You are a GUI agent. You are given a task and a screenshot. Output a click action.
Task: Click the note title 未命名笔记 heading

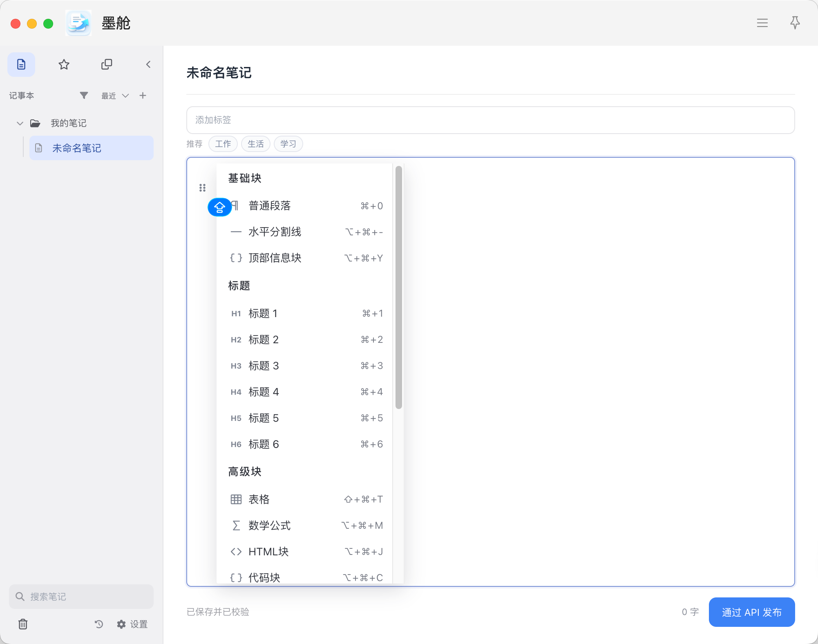click(x=219, y=73)
